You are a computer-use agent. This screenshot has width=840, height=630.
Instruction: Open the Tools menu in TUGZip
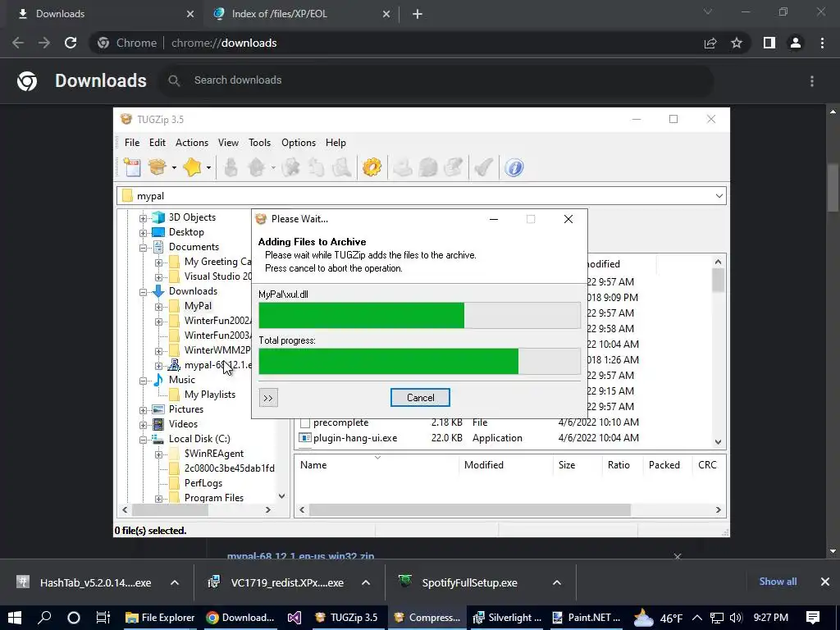(259, 143)
